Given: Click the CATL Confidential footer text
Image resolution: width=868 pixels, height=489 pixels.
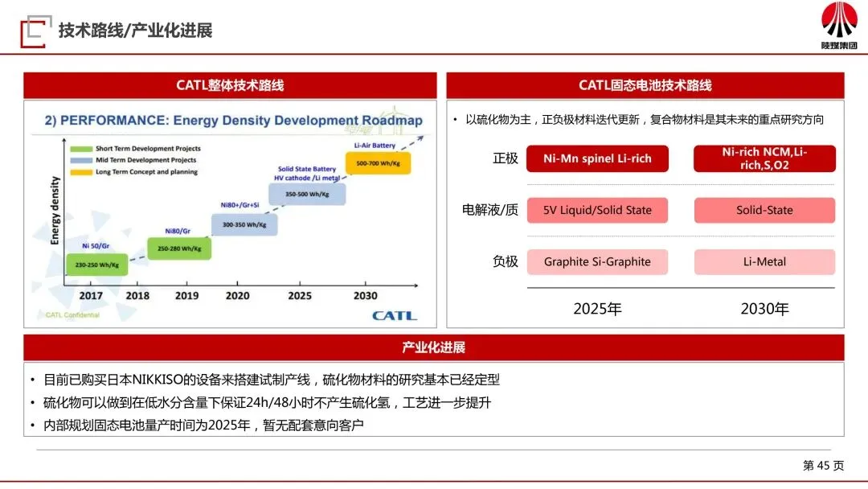Looking at the screenshot, I should (x=72, y=315).
